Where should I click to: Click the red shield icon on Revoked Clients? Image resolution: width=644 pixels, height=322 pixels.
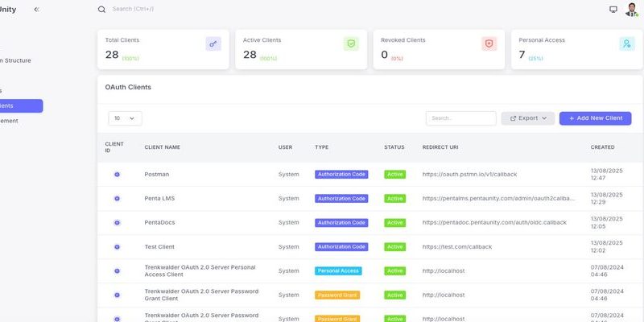click(x=489, y=44)
